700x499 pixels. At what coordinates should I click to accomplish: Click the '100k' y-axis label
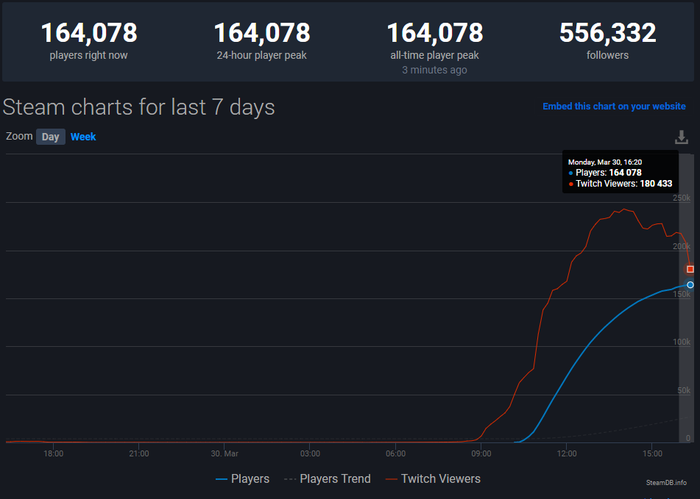(682, 342)
